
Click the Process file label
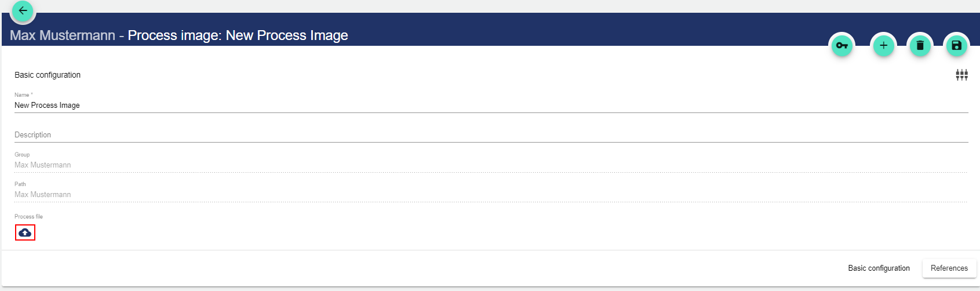[x=28, y=216]
